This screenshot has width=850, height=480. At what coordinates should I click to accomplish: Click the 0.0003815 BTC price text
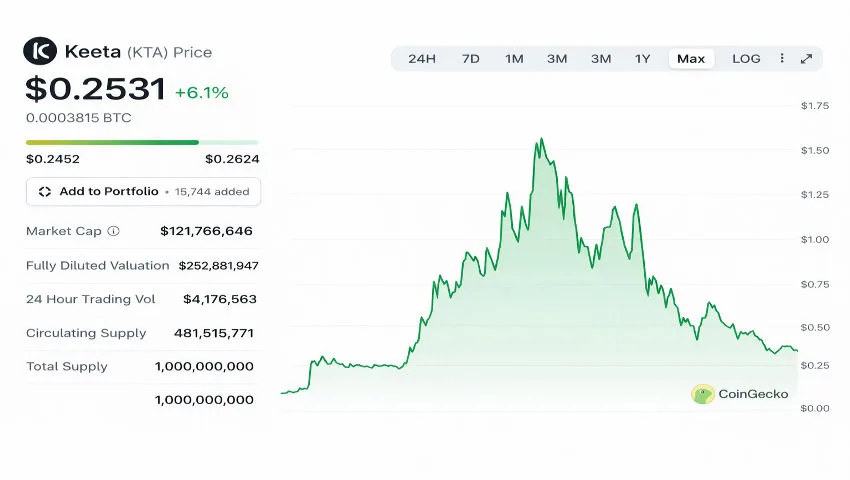coord(79,117)
